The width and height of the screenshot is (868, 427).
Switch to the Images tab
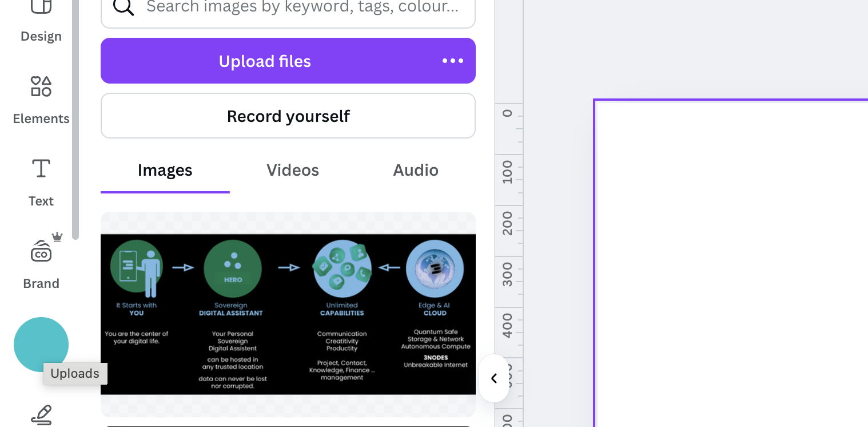coord(165,171)
